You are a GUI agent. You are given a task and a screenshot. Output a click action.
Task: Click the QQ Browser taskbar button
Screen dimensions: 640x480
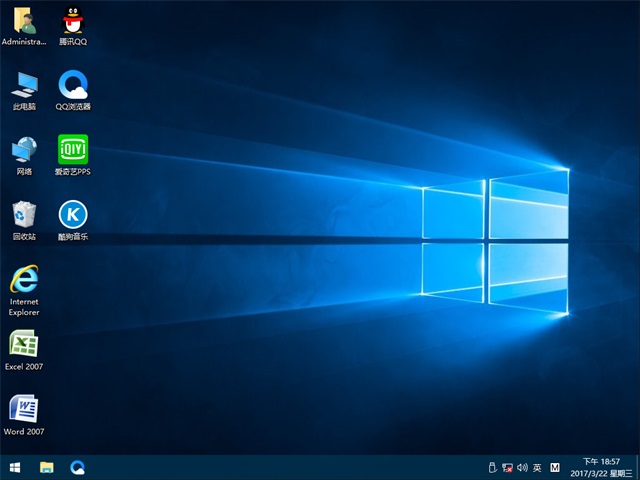[x=77, y=467]
